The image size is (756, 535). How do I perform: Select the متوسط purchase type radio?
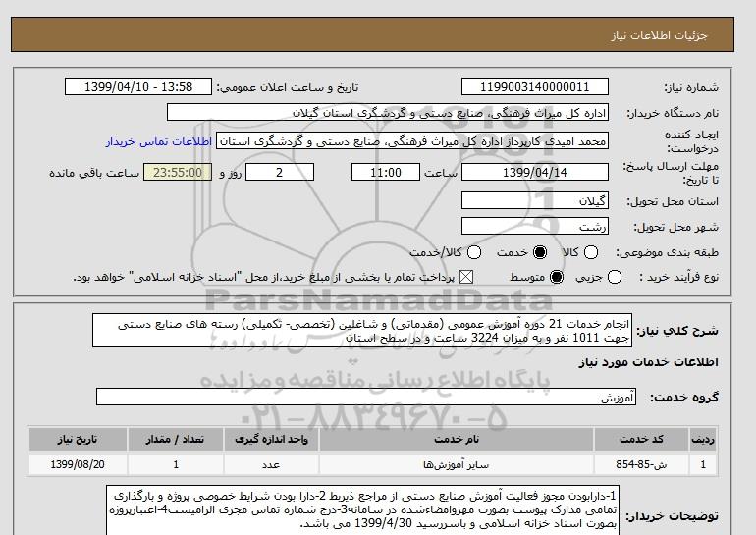pyautogui.click(x=557, y=277)
